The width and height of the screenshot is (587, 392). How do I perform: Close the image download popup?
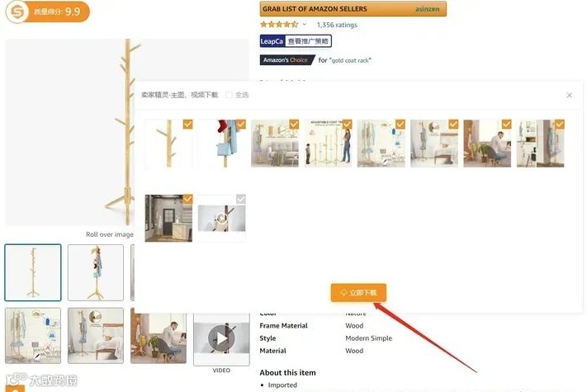coord(569,96)
